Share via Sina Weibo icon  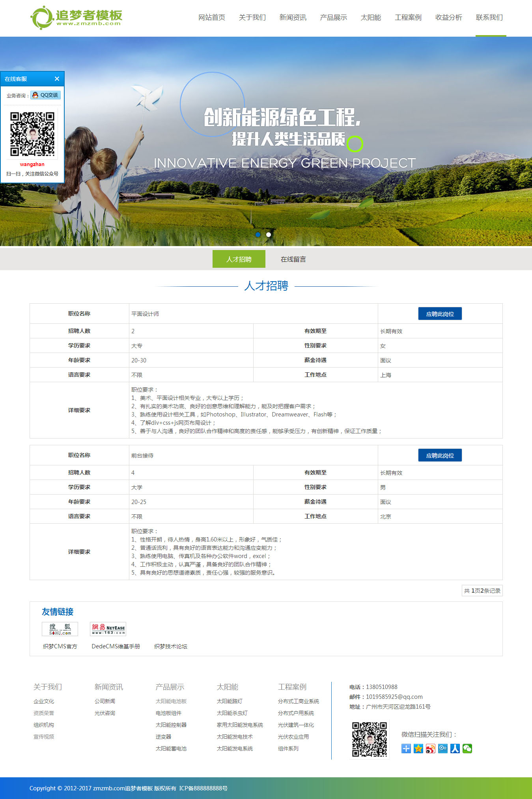(430, 748)
